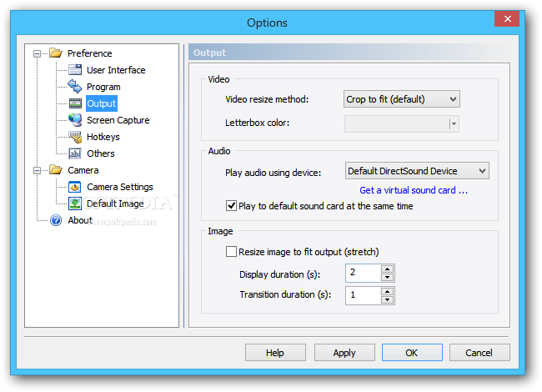Close the Options dialog
Viewport: 542px width, 392px height.
507,18
